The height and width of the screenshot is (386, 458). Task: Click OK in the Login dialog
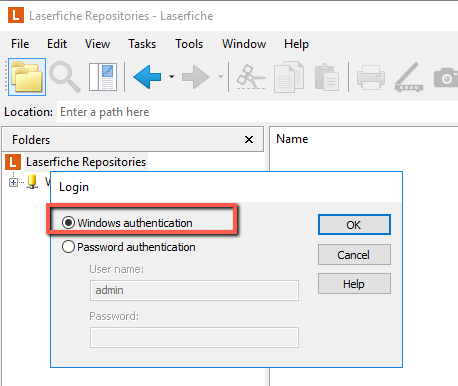[354, 225]
